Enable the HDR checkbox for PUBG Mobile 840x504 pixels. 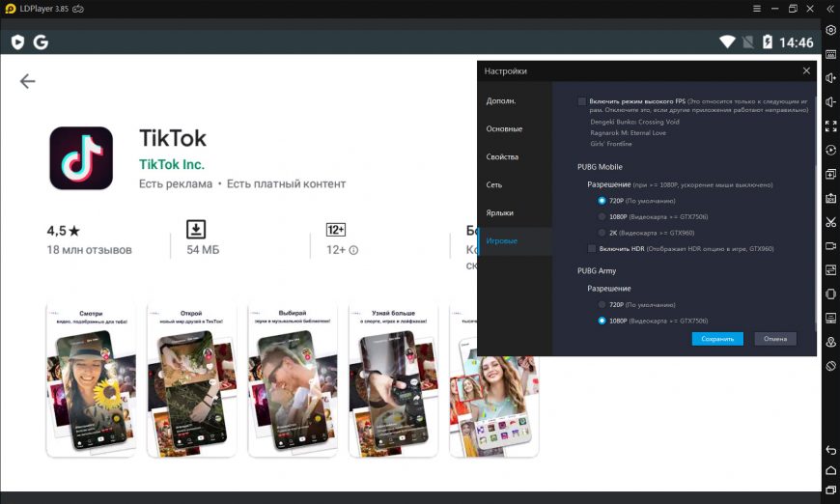coord(591,248)
